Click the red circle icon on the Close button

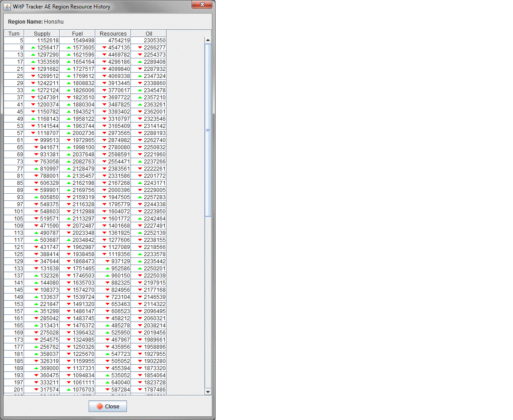[x=100, y=406]
